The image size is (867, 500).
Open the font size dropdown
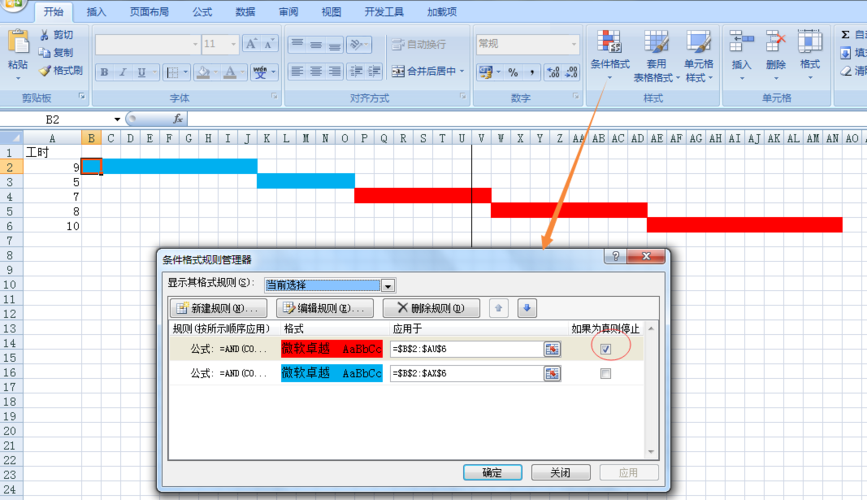[233, 44]
